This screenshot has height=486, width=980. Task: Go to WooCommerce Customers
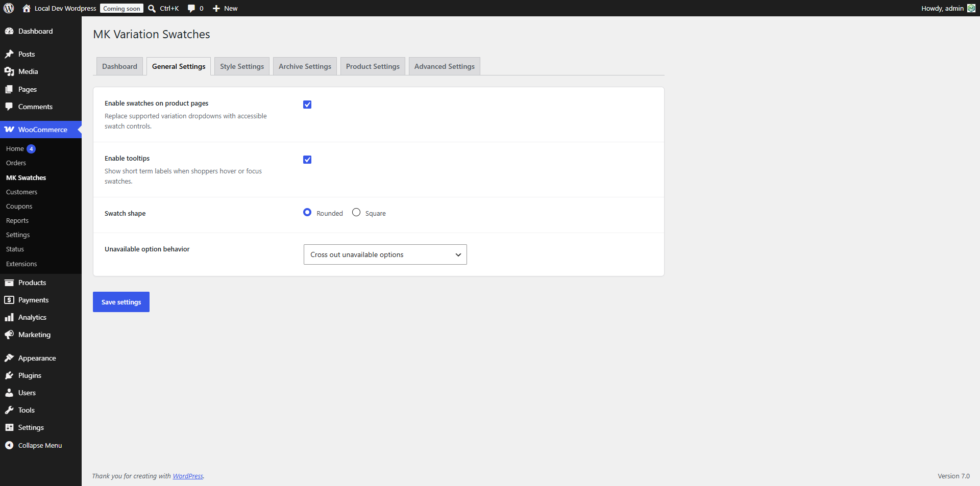[x=21, y=192]
